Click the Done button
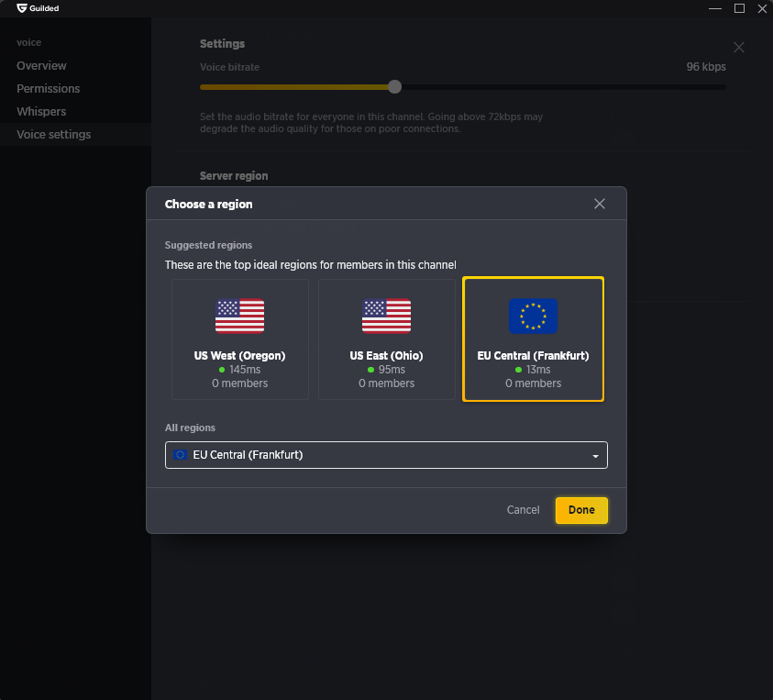Image resolution: width=773 pixels, height=700 pixels. coord(581,509)
